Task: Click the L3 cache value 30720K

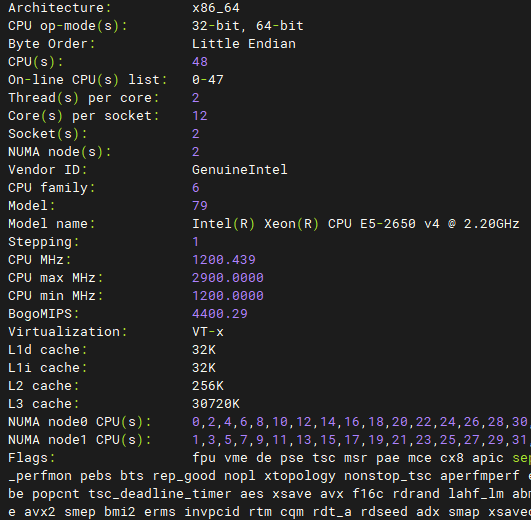Action: click(216, 404)
